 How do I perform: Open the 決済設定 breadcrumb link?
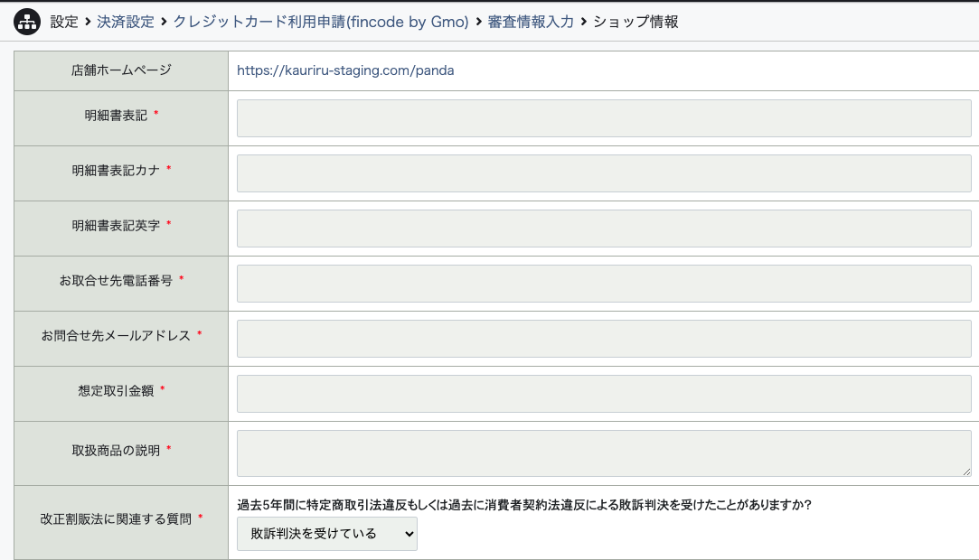[126, 23]
